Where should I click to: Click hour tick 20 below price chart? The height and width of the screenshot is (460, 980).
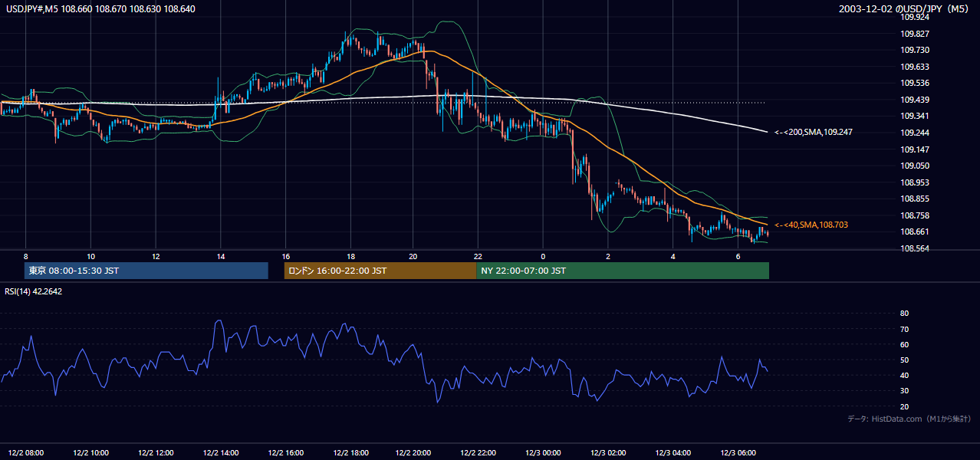[x=414, y=256]
